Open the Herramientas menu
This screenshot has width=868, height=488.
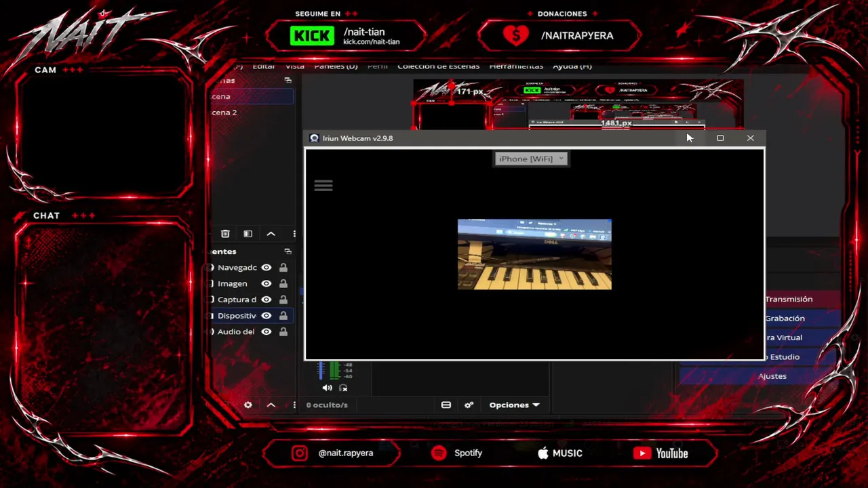[x=516, y=66]
